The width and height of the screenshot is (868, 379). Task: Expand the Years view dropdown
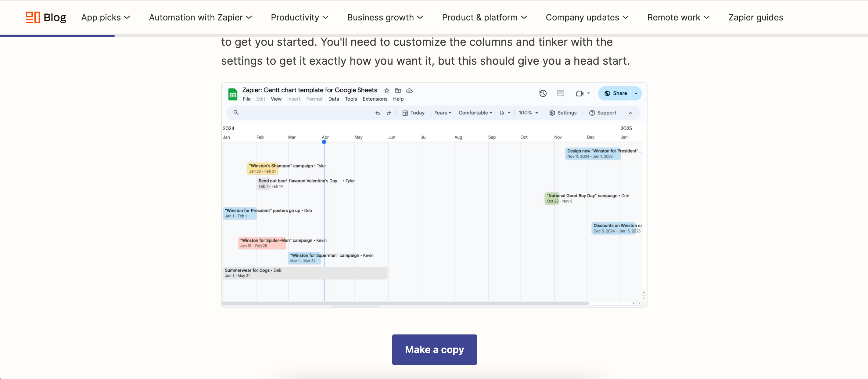coord(443,113)
